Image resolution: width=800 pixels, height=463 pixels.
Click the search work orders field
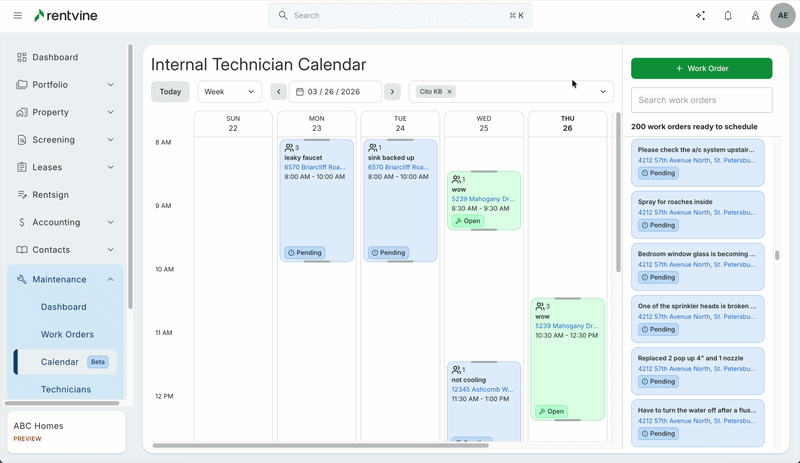point(701,100)
